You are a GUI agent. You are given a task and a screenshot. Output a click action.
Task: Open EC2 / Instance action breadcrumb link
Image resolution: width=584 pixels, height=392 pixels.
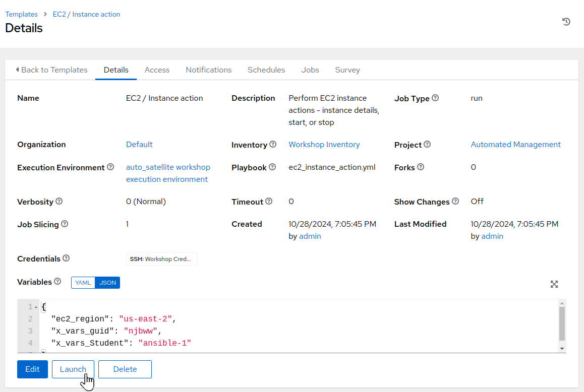coord(86,14)
